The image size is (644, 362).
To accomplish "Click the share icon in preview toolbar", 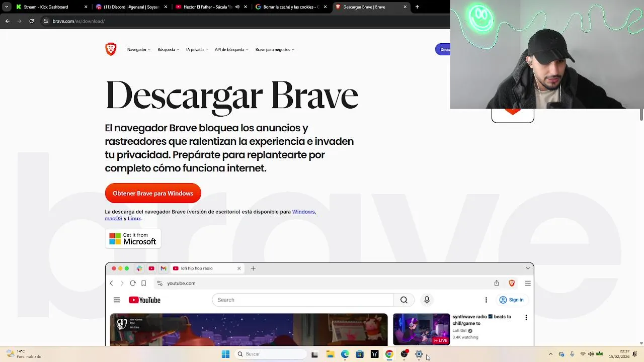I will [x=497, y=283].
